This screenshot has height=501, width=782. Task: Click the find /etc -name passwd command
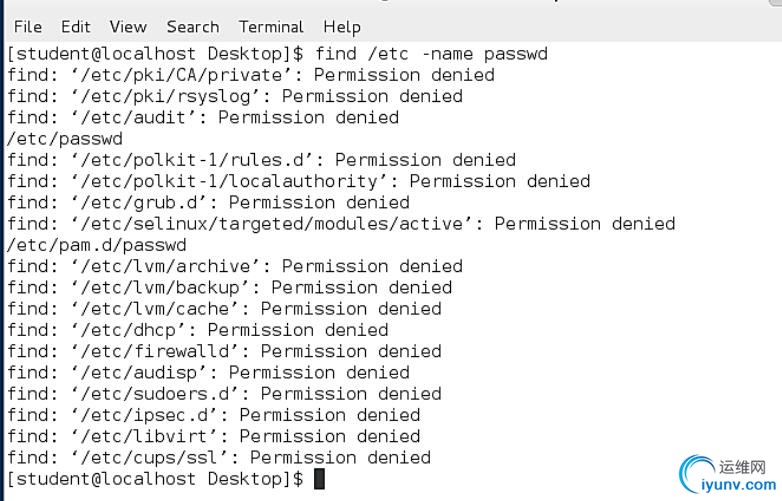(431, 53)
